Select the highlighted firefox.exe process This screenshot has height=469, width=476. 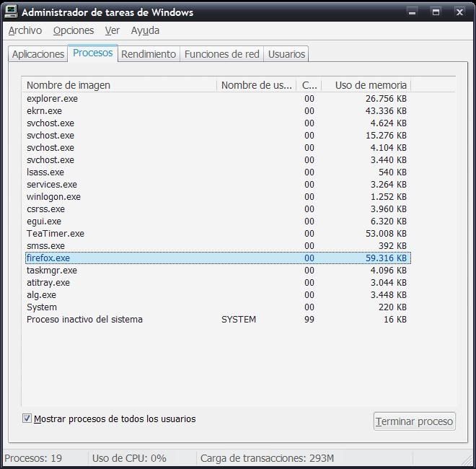pyautogui.click(x=218, y=258)
